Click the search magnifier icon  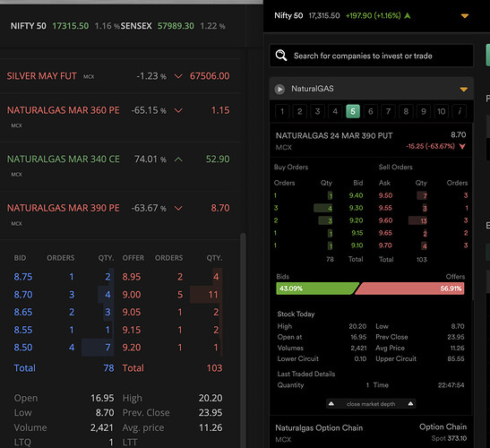click(281, 56)
